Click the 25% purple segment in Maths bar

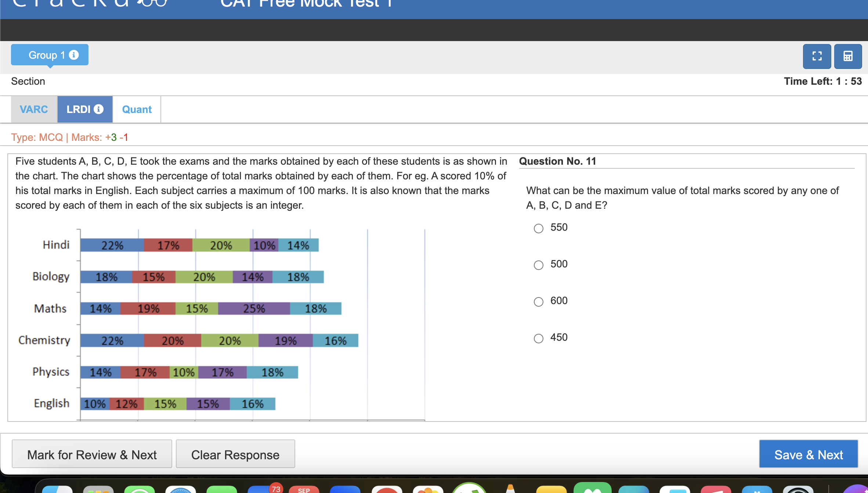pos(254,308)
